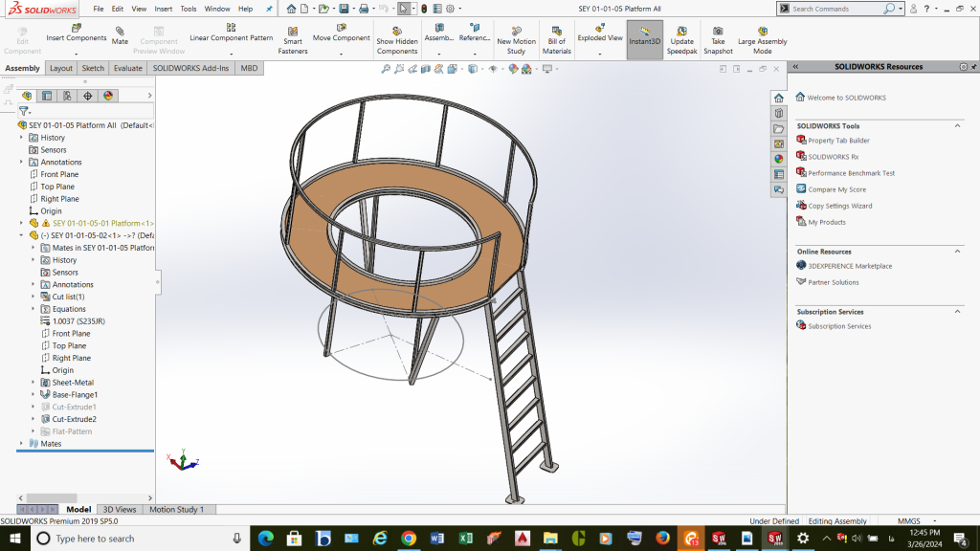Click Show Hidden Components icon
This screenshot has width=980, height=551.
coord(396,39)
